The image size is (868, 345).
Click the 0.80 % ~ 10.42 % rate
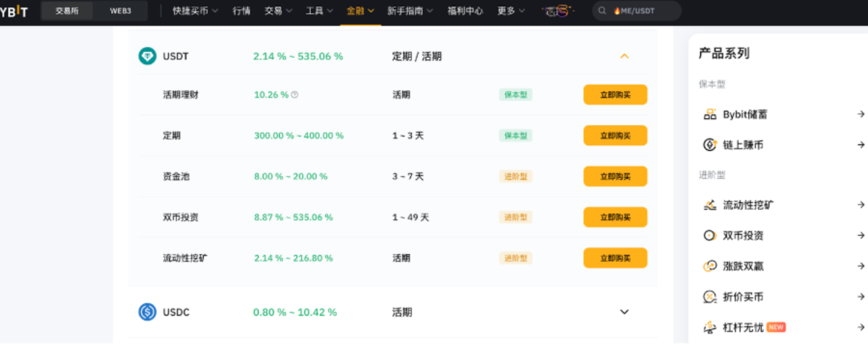(x=295, y=312)
